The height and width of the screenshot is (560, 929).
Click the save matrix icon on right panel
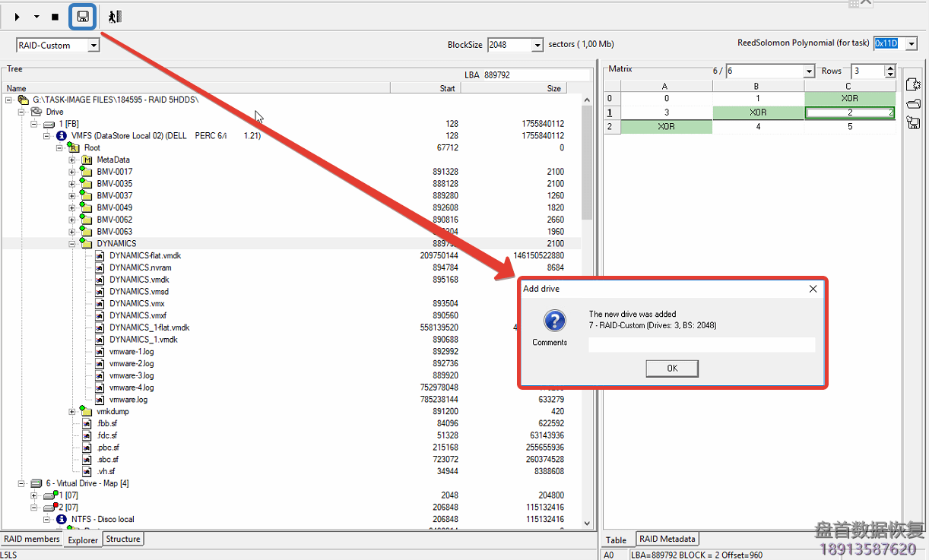(x=913, y=122)
